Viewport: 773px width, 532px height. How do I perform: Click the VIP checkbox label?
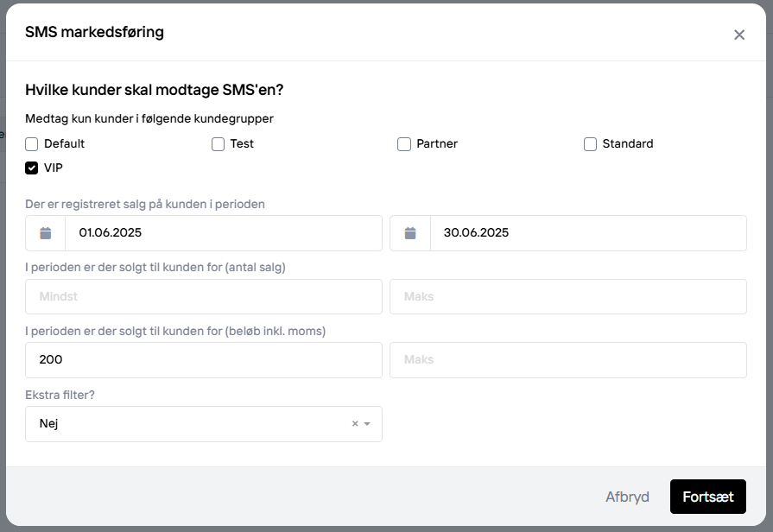click(54, 168)
